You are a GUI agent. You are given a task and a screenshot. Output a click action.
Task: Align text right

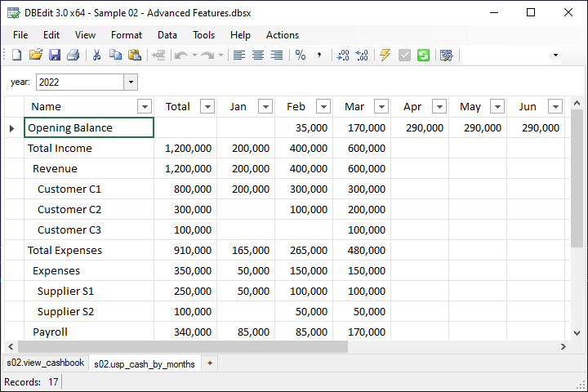pyautogui.click(x=277, y=56)
